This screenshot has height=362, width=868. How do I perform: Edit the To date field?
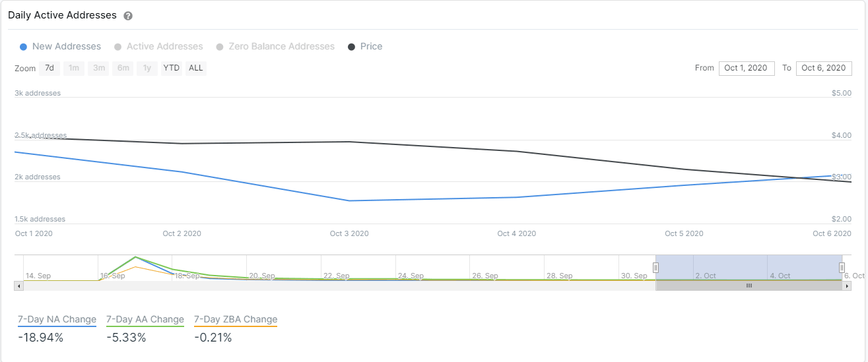(x=823, y=68)
